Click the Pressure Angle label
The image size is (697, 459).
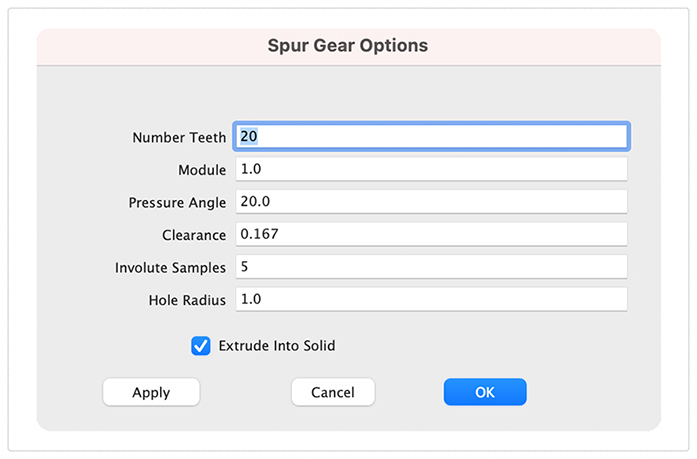177,202
